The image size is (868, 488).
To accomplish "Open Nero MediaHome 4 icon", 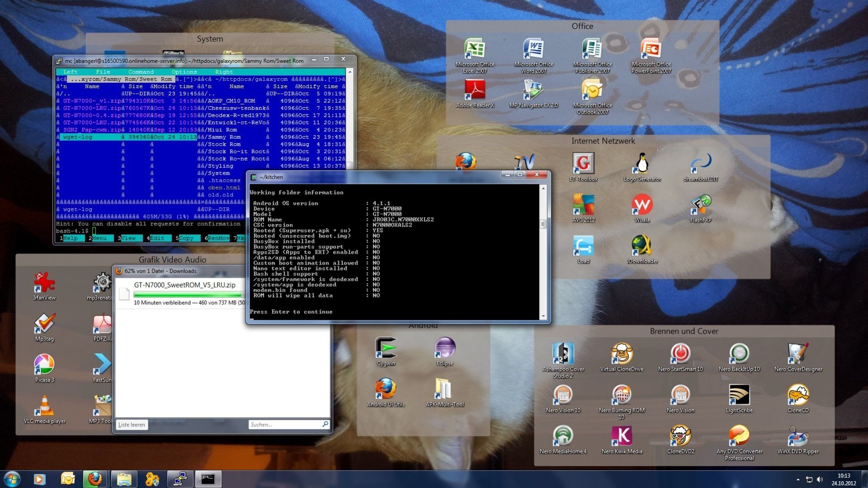I will coord(563,440).
